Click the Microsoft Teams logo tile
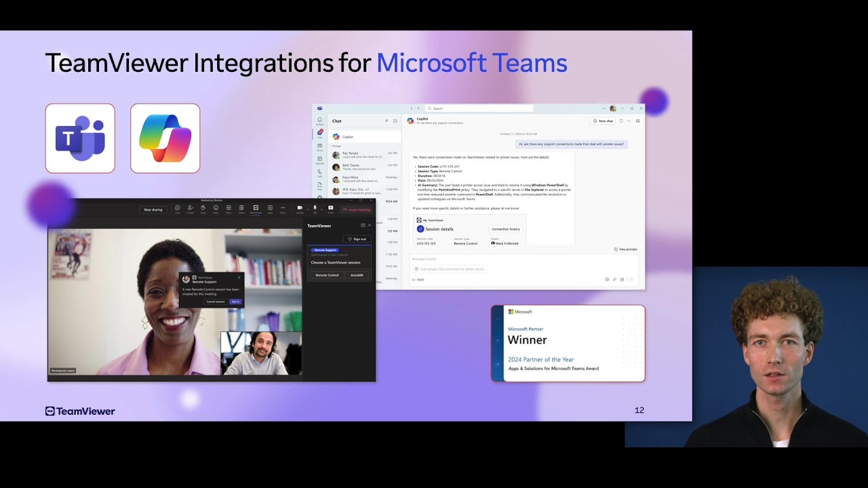Screen dimensions: 868x488 coord(80,138)
